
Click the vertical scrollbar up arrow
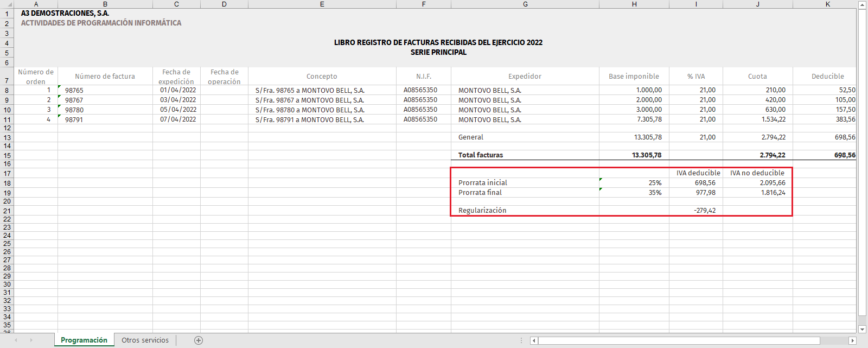coord(862,4)
